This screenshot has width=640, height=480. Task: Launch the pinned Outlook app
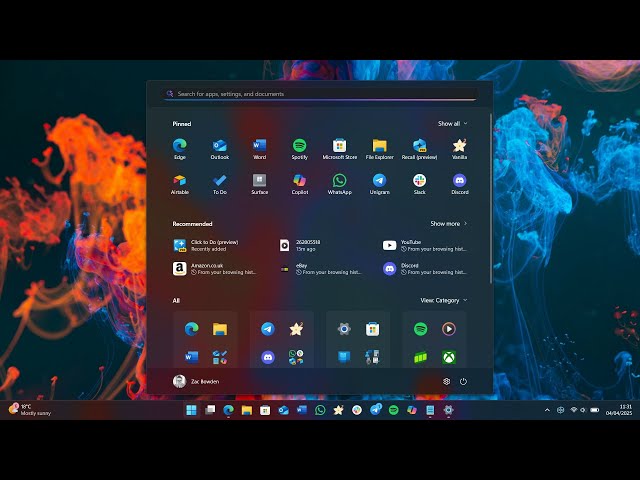(x=220, y=149)
